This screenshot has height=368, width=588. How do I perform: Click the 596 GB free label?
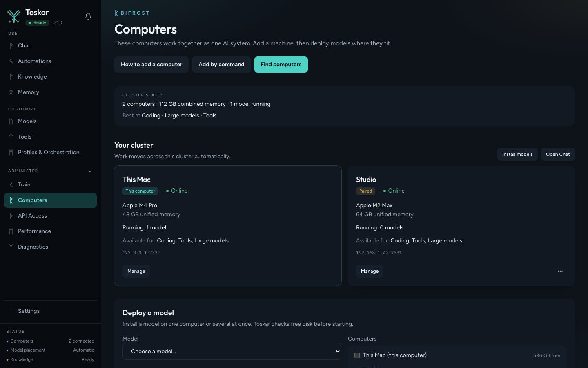pyautogui.click(x=547, y=355)
